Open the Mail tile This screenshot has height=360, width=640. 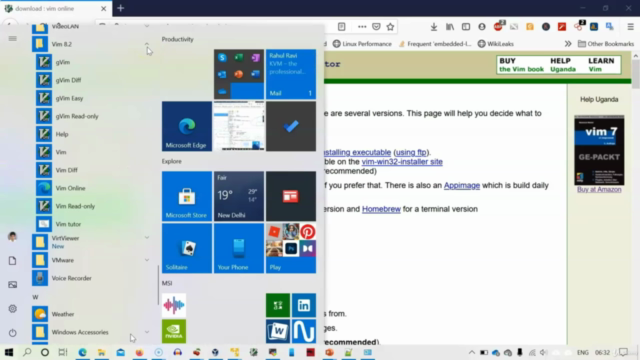click(291, 74)
